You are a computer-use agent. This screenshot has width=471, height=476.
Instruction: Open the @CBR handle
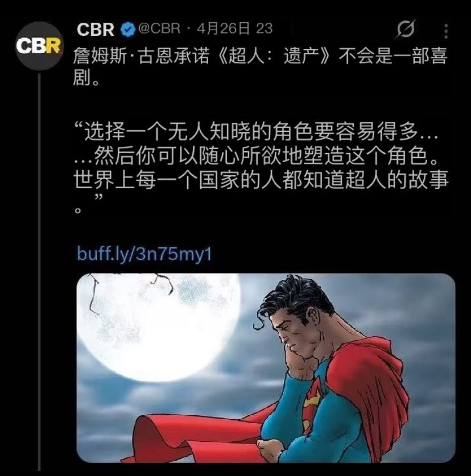click(x=159, y=28)
